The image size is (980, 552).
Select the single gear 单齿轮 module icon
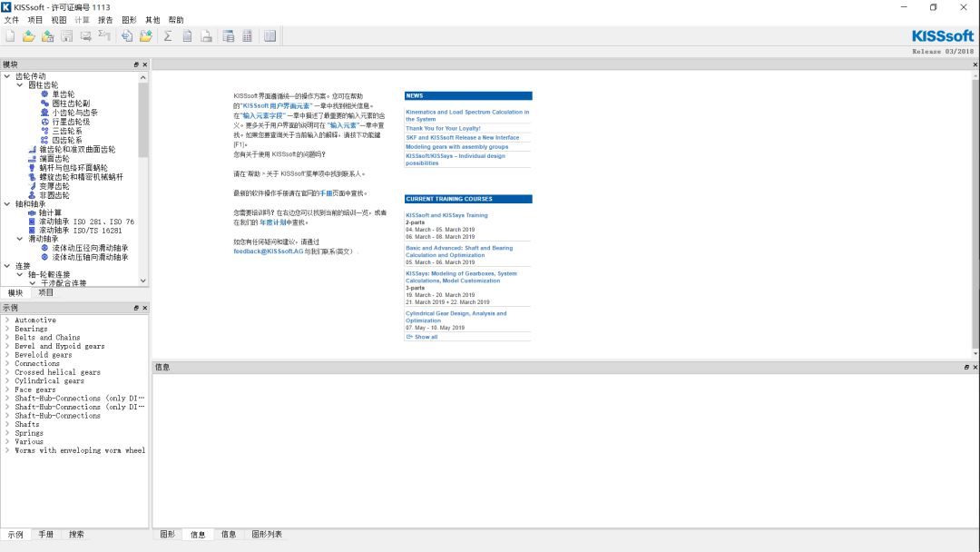pos(45,94)
